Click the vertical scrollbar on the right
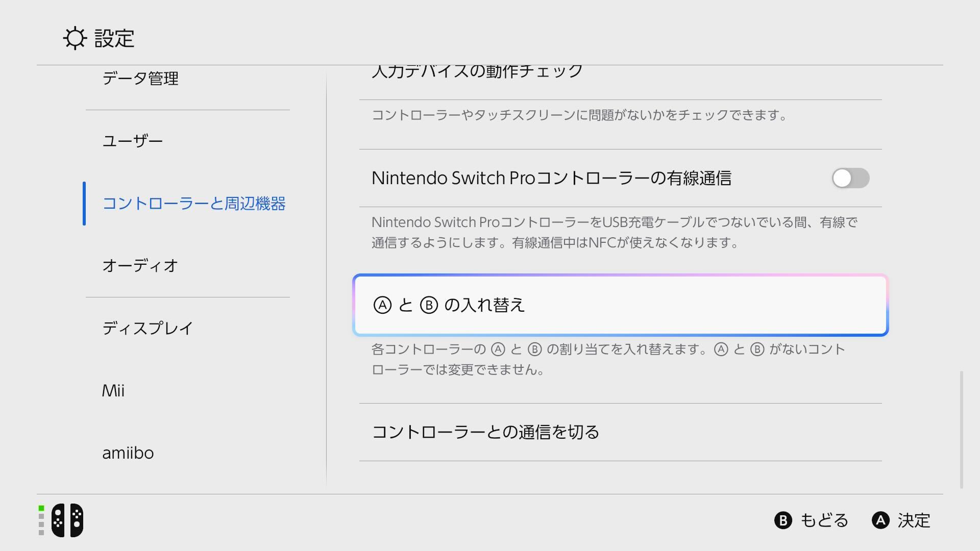The height and width of the screenshot is (551, 980). point(962,430)
